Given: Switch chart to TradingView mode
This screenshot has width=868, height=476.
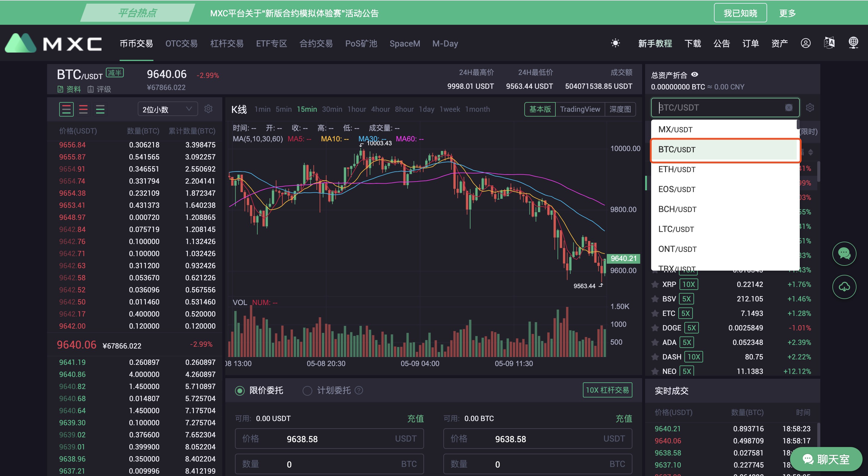Looking at the screenshot, I should click(x=580, y=109).
